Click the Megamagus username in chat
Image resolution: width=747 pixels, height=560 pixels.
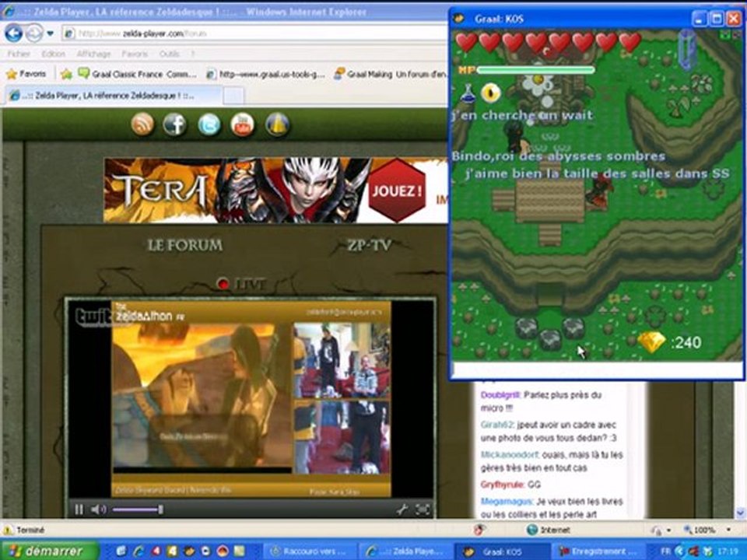click(x=506, y=502)
